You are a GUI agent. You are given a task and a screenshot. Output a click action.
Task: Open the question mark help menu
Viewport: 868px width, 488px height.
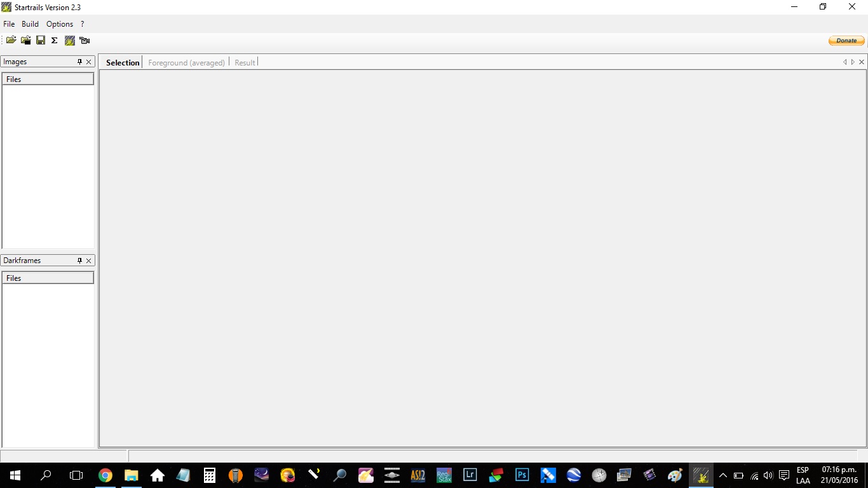click(x=82, y=24)
